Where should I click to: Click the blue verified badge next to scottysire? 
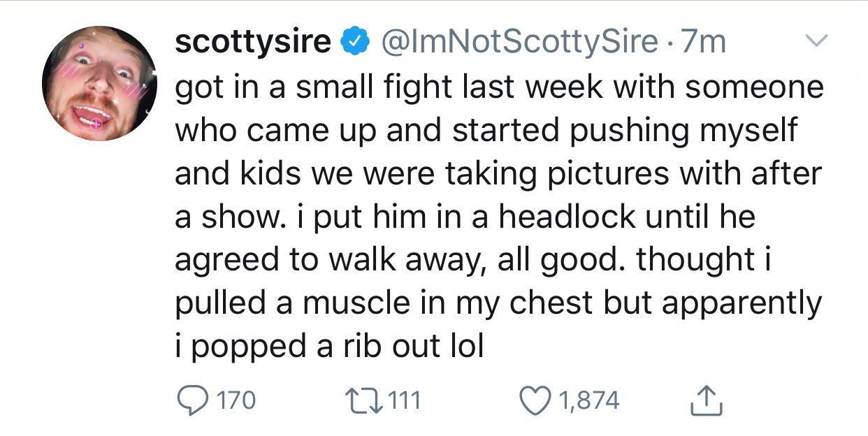354,41
